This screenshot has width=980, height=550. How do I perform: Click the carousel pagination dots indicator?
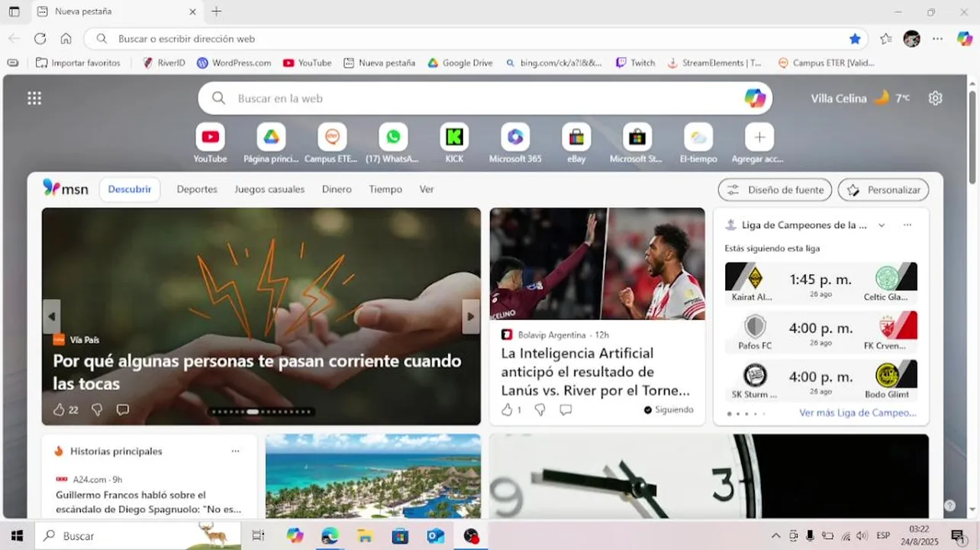tap(261, 412)
